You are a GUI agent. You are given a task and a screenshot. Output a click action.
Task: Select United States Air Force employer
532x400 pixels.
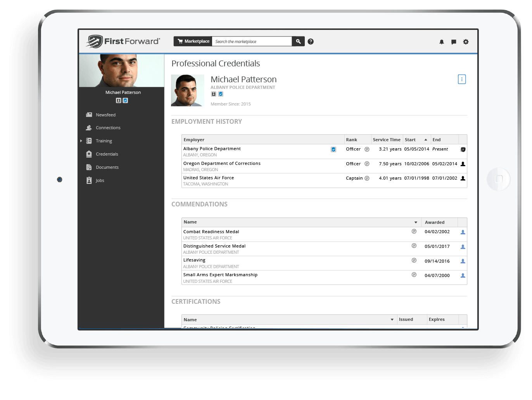point(209,178)
